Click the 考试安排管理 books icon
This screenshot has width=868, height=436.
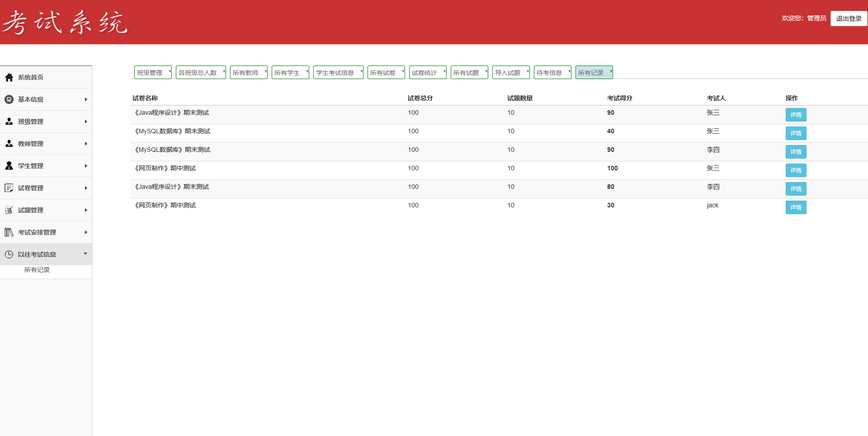pos(9,232)
